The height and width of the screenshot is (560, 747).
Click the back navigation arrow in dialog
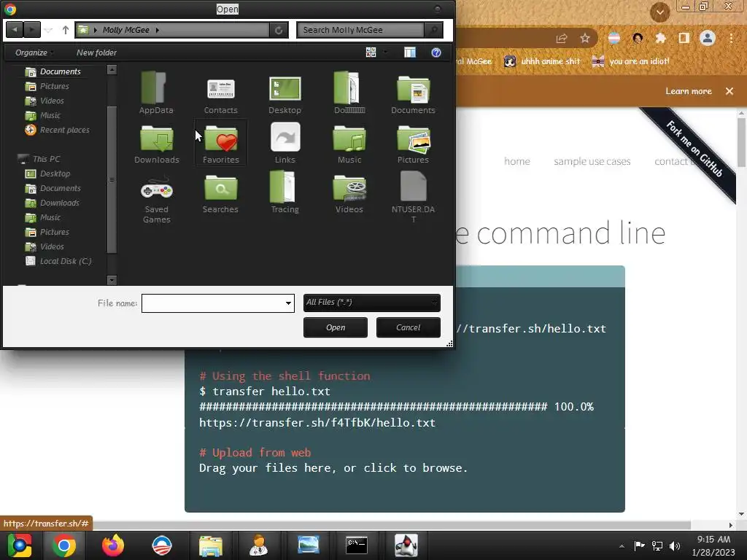click(x=15, y=29)
